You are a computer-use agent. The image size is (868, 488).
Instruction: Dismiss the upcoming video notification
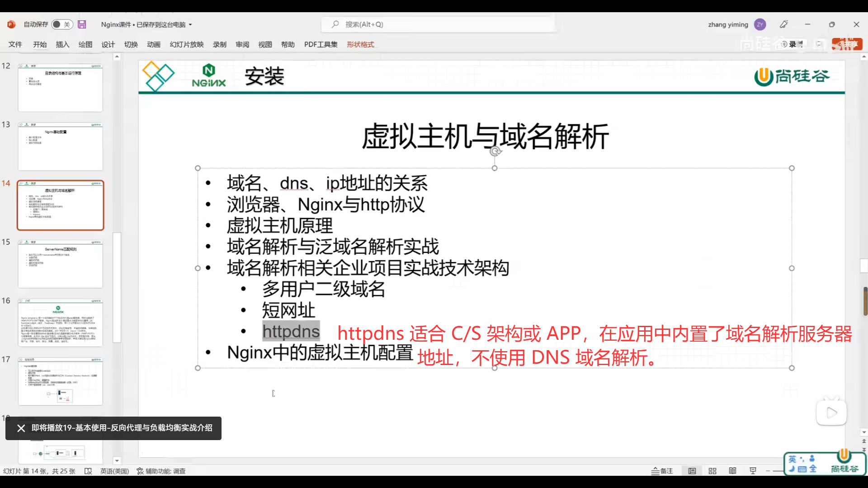21,428
